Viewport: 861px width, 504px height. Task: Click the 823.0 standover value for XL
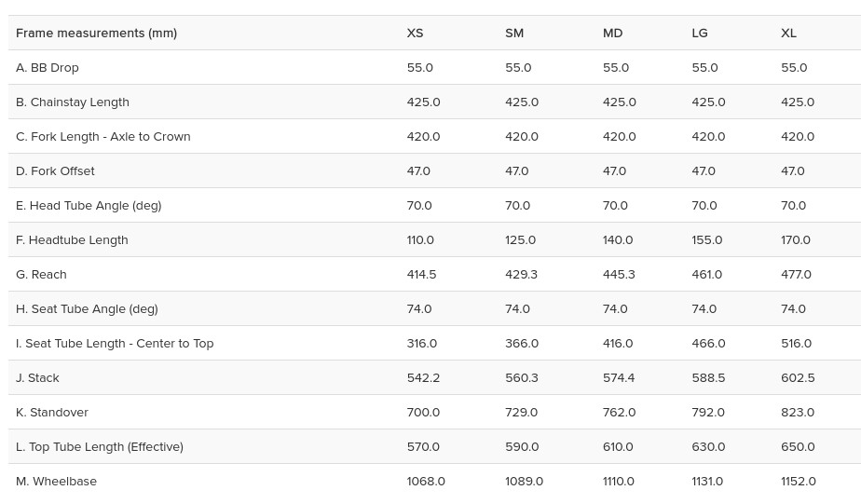[x=798, y=412]
